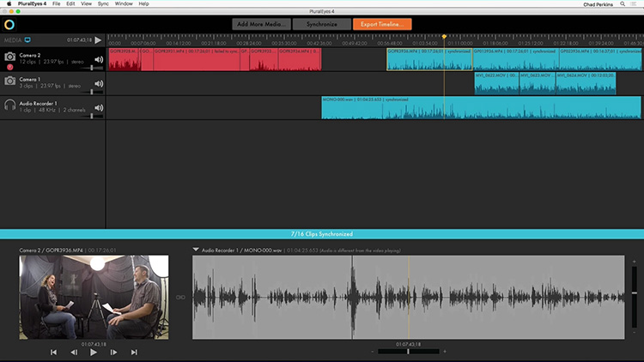Image resolution: width=644 pixels, height=362 pixels.
Task: Click the 01:11:00;00 ruler mark
Action: (460, 43)
